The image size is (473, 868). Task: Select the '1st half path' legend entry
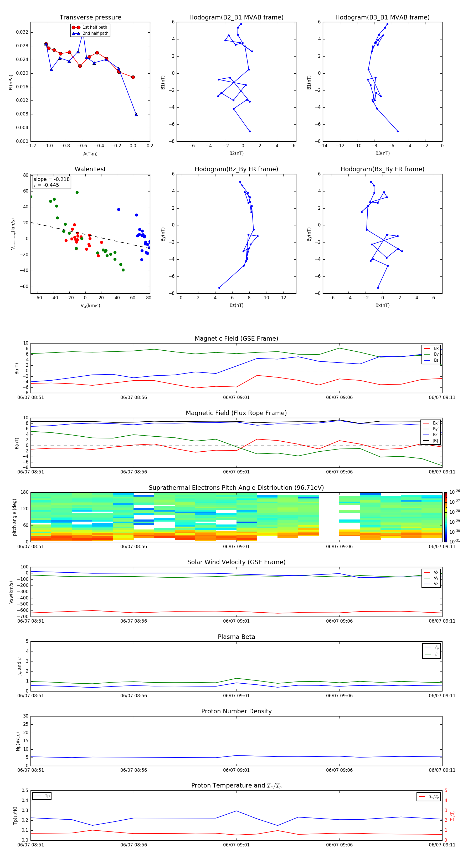pos(90,27)
